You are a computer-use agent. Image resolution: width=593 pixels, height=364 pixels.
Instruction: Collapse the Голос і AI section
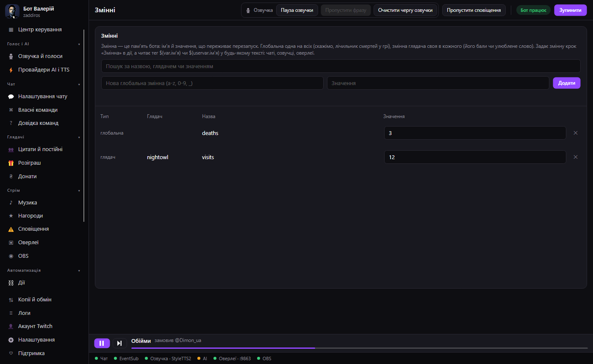[x=79, y=44]
